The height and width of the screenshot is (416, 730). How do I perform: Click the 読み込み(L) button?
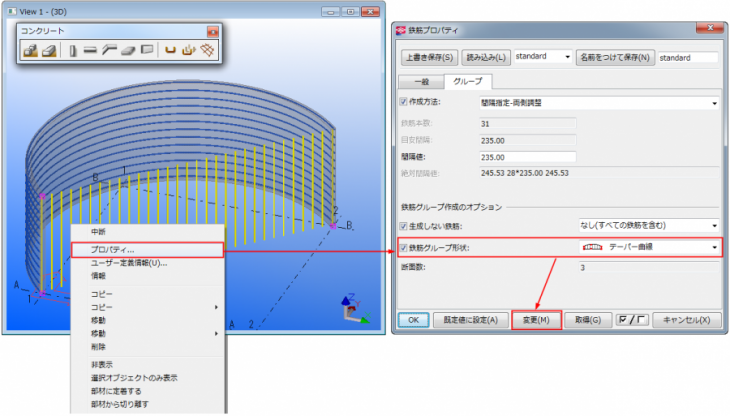tap(486, 57)
